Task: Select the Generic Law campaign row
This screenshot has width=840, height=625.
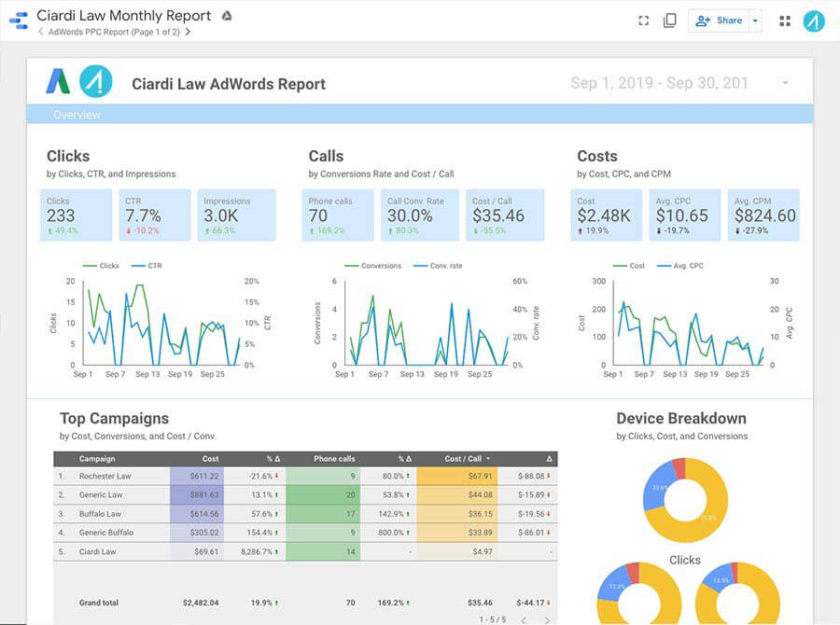Action: 305,494
